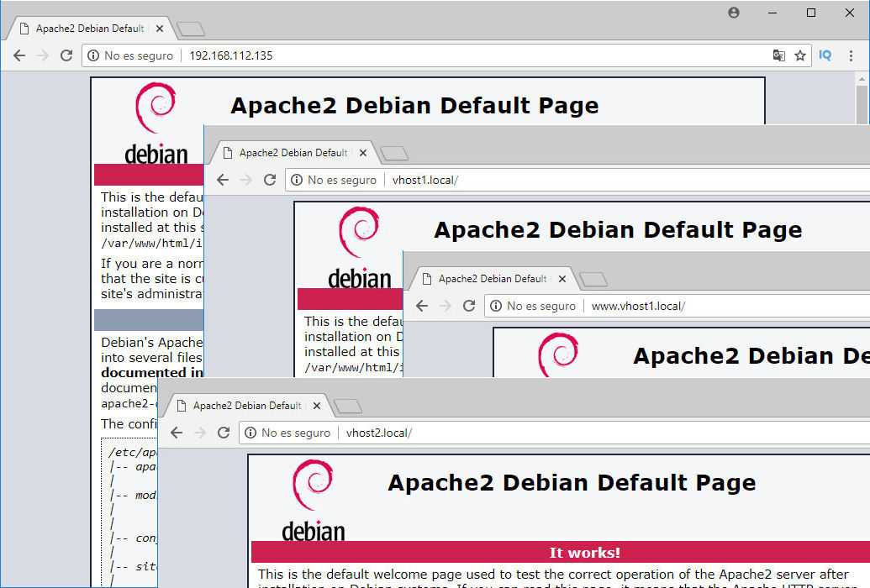Reload the page at 192.168.112.135
This screenshot has width=870, height=588.
click(66, 55)
